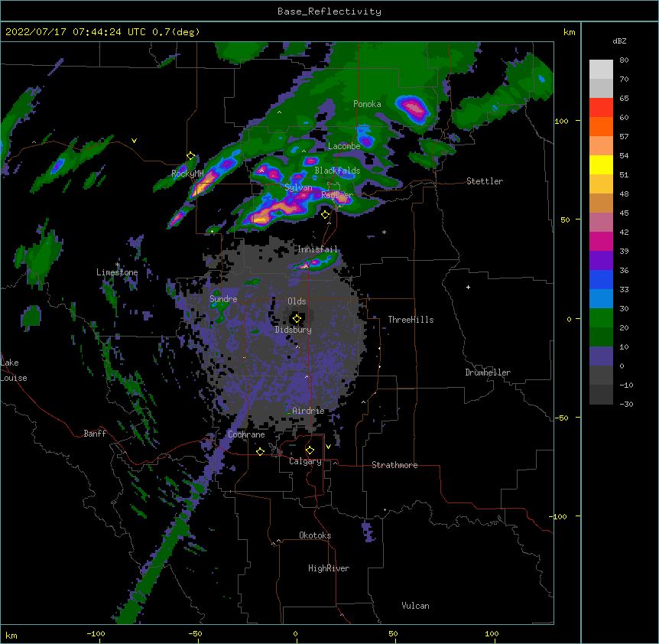Click the yellow diamond radar site marker near Didsbury
The width and height of the screenshot is (659, 644).
(x=297, y=319)
